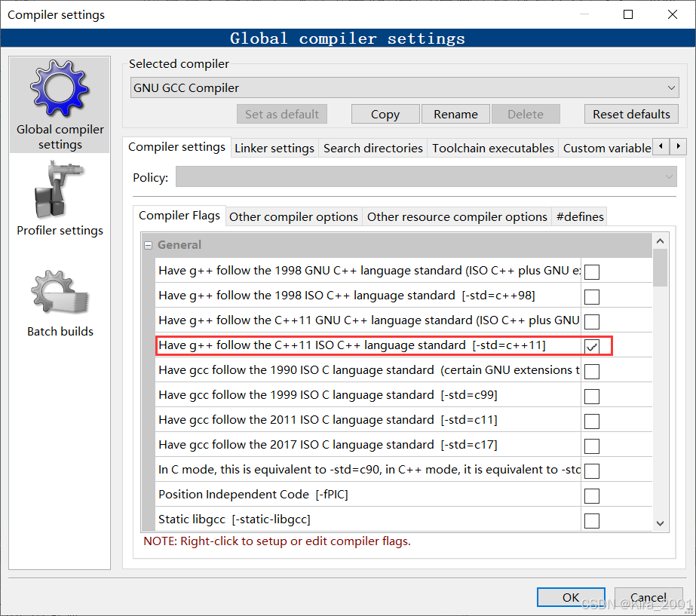Enable the 1999 ISO C standard [-std=c99]
The image size is (696, 616).
(x=591, y=395)
